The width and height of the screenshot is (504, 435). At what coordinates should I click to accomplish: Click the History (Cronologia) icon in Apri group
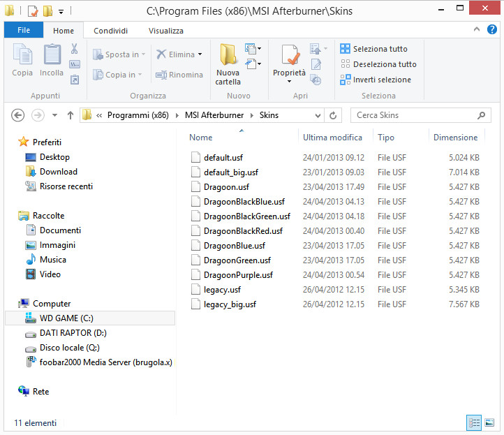coord(316,80)
